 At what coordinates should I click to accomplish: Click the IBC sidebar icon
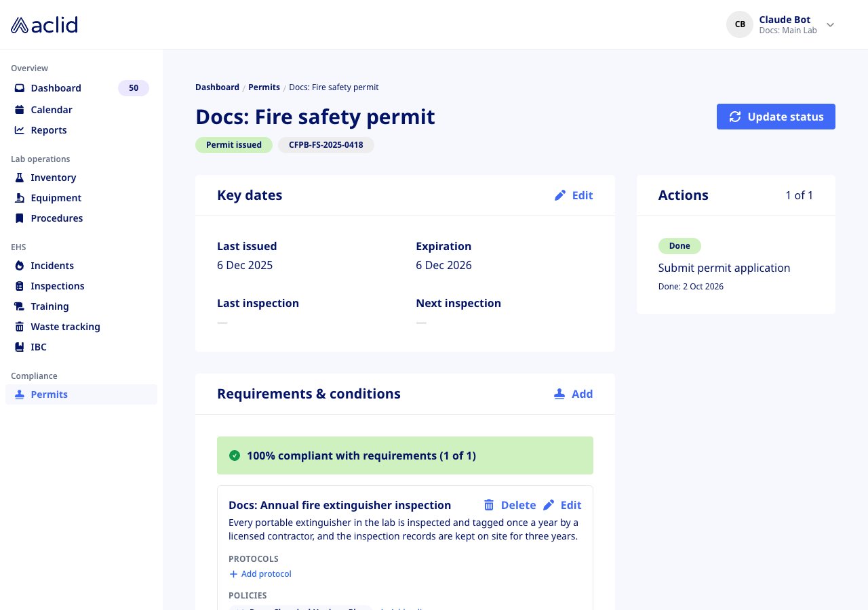(20, 347)
